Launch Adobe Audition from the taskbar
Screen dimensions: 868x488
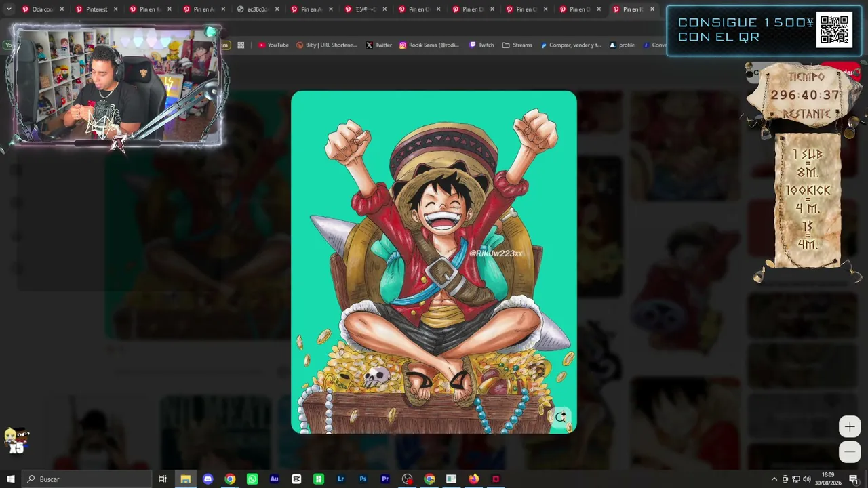tap(274, 479)
